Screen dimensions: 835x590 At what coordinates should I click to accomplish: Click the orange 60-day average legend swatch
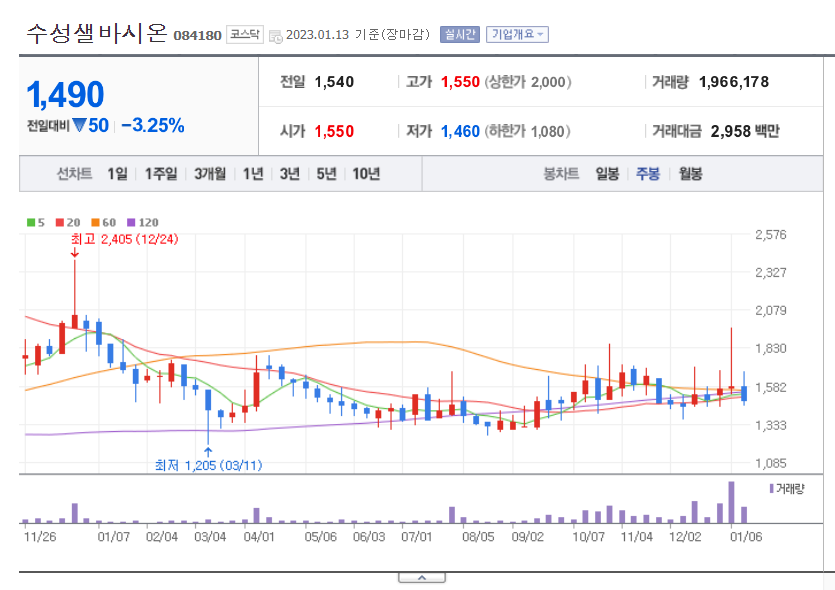[95, 223]
